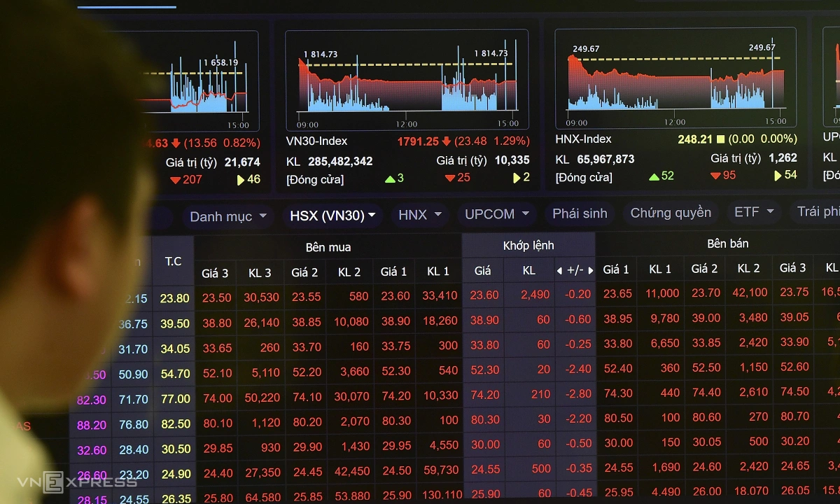
Task: Click the green up arrow showing 52 under HNX-Index
Action: [654, 176]
